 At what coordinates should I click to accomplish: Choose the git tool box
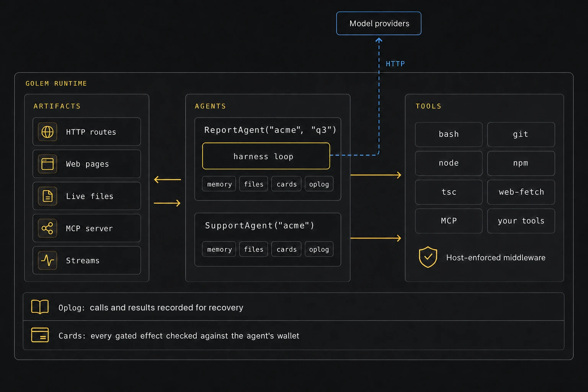[521, 134]
